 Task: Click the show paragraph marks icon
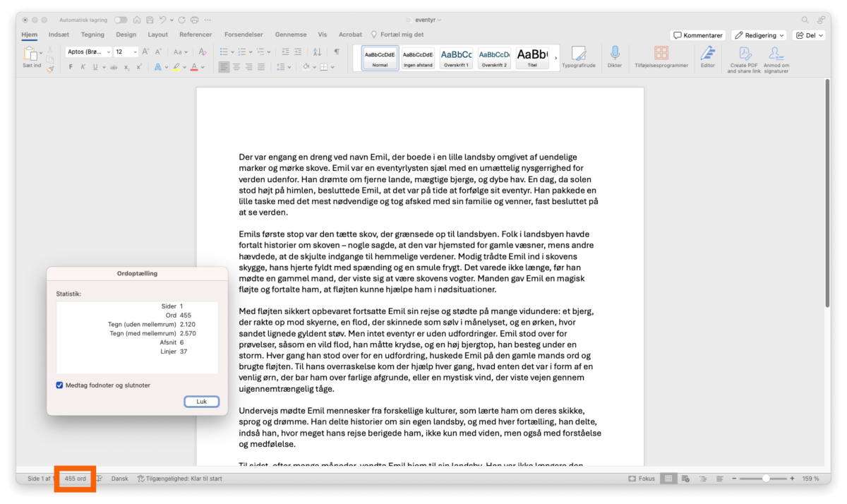coord(337,52)
